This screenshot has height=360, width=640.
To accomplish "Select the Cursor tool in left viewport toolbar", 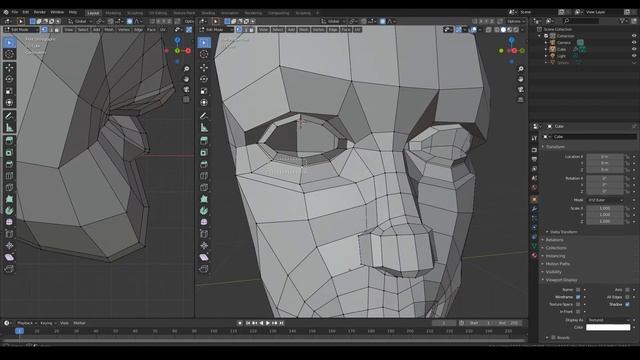I will (9, 54).
